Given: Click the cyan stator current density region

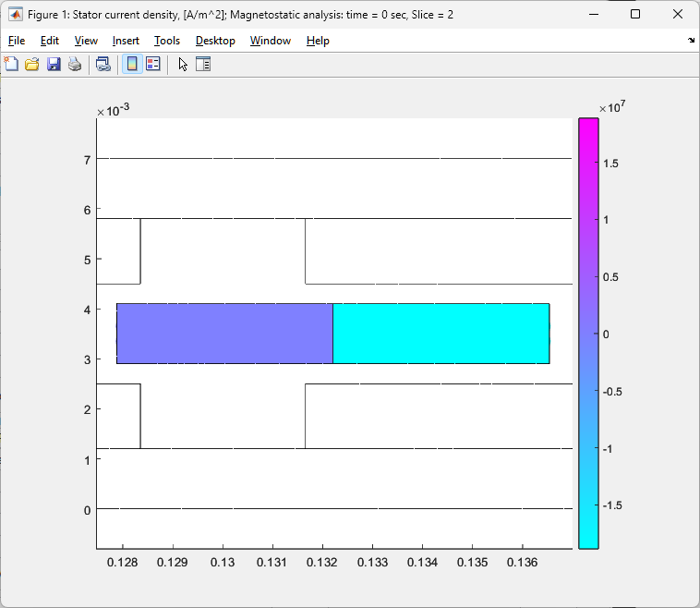Looking at the screenshot, I should click(x=441, y=334).
